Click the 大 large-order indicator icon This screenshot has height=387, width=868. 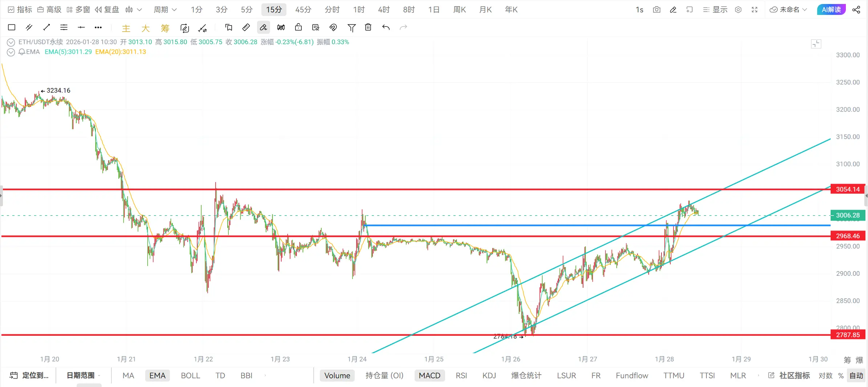[146, 28]
